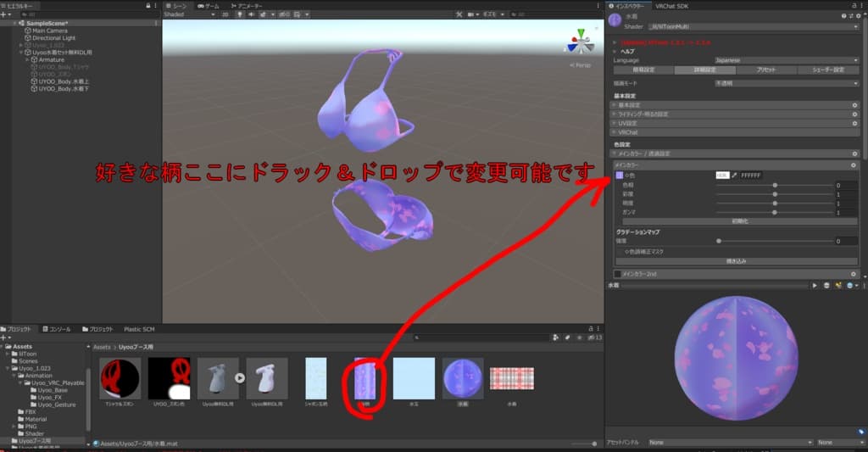Collapse the SampleScene root
Screen dimensions: 868x452
point(15,23)
